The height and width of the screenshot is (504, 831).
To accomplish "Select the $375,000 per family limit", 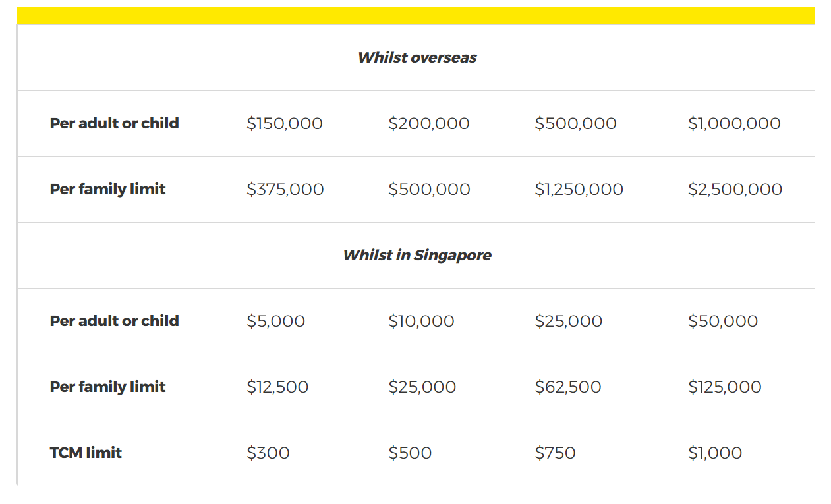I will pos(285,189).
